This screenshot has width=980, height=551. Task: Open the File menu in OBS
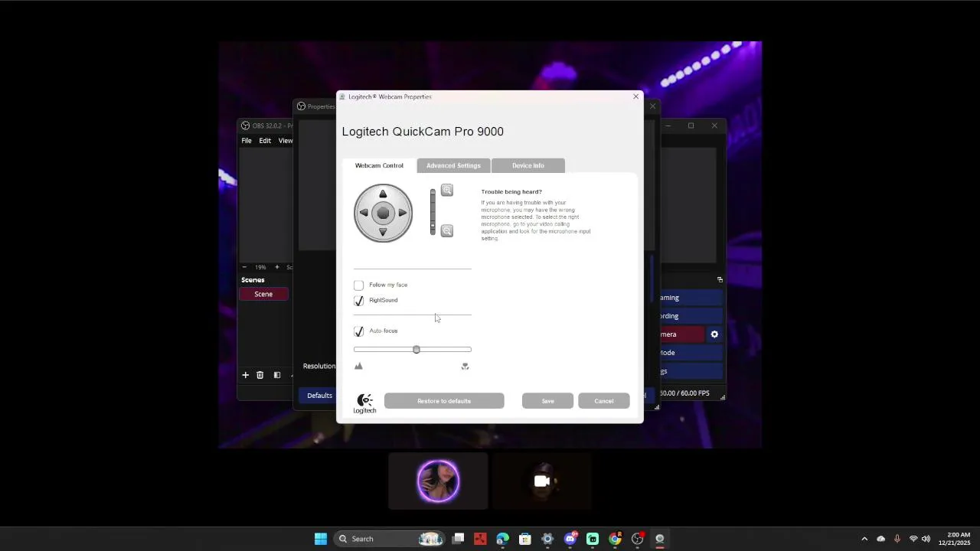point(247,141)
